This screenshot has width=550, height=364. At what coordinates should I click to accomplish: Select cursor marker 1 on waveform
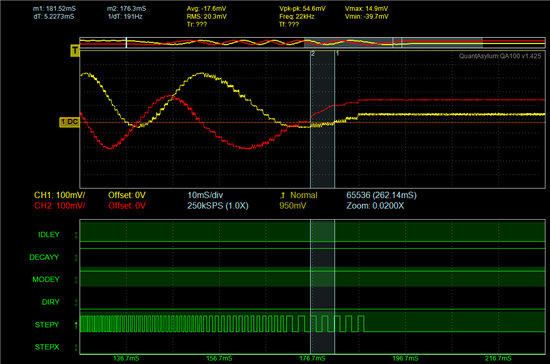pyautogui.click(x=337, y=54)
